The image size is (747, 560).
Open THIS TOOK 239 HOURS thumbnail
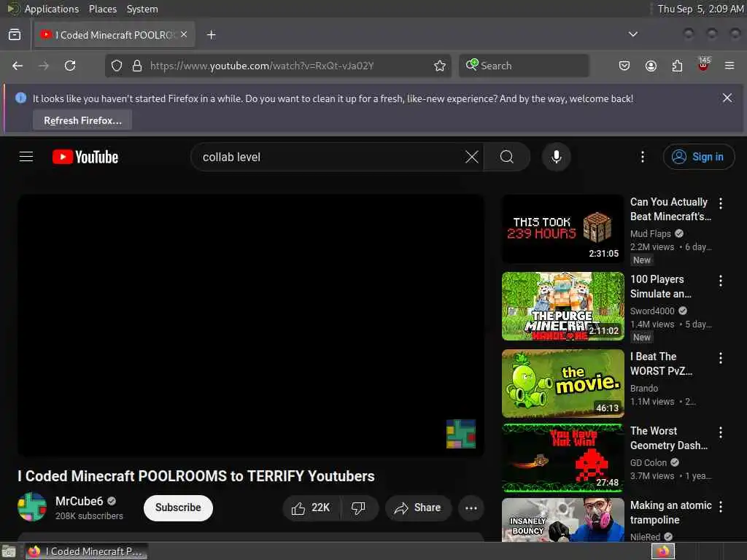pos(562,228)
